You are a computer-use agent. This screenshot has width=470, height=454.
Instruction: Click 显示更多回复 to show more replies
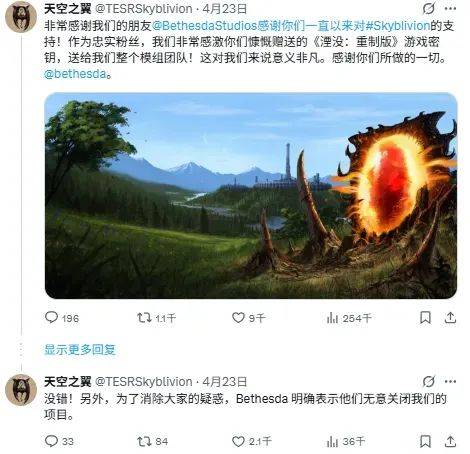(80, 350)
